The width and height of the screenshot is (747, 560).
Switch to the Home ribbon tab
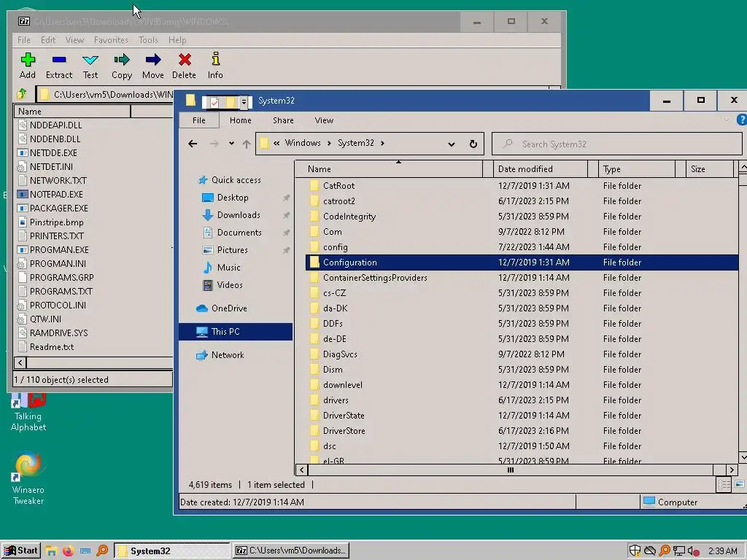point(241,120)
